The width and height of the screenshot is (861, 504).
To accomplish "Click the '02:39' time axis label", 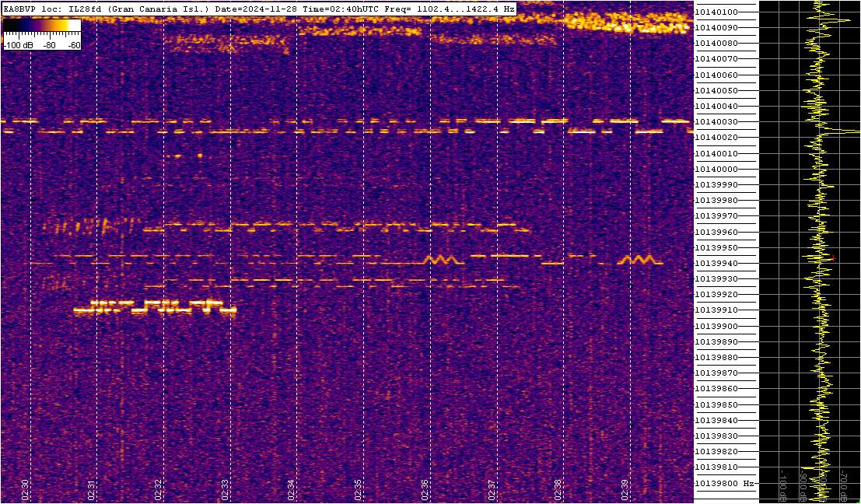I will (x=625, y=488).
